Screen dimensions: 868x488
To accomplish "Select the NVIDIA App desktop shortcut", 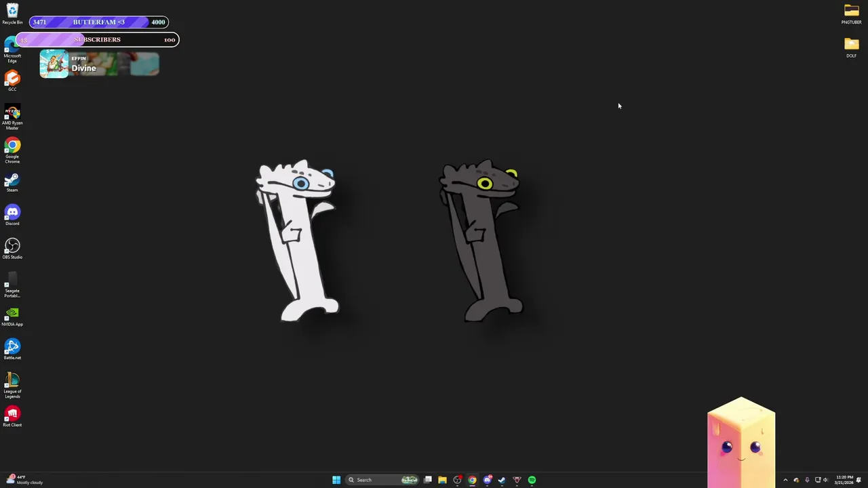I will 12,317.
